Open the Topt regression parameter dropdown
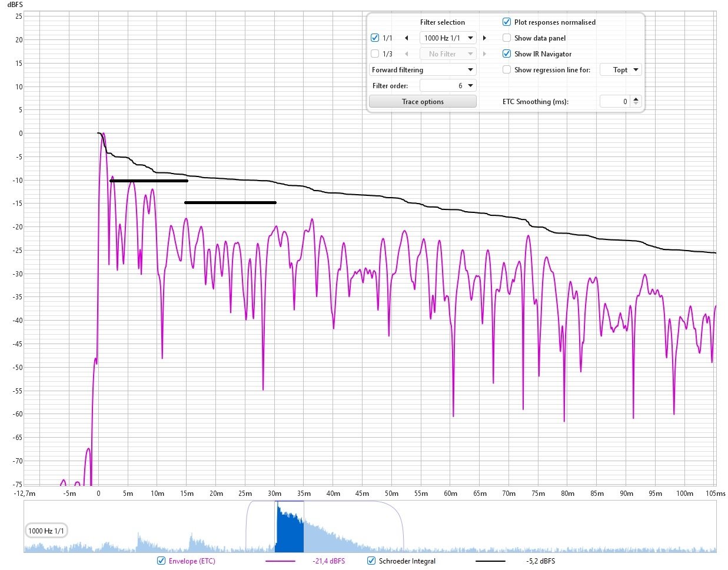 620,70
